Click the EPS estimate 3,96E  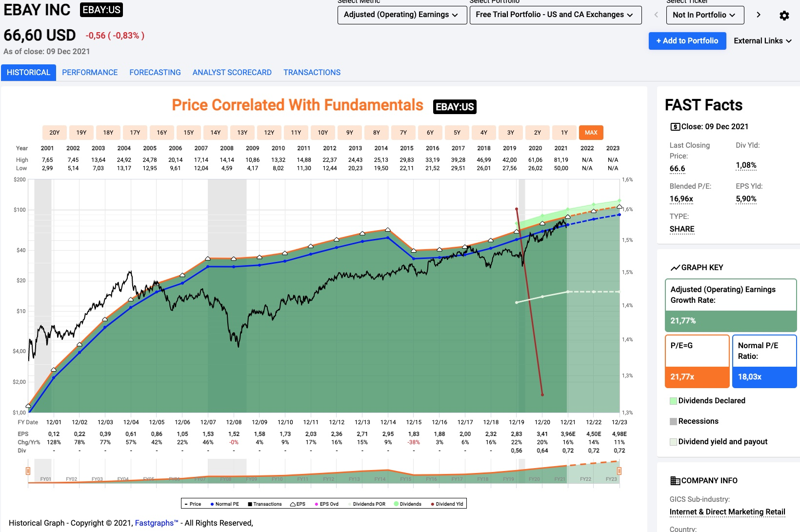(568, 434)
